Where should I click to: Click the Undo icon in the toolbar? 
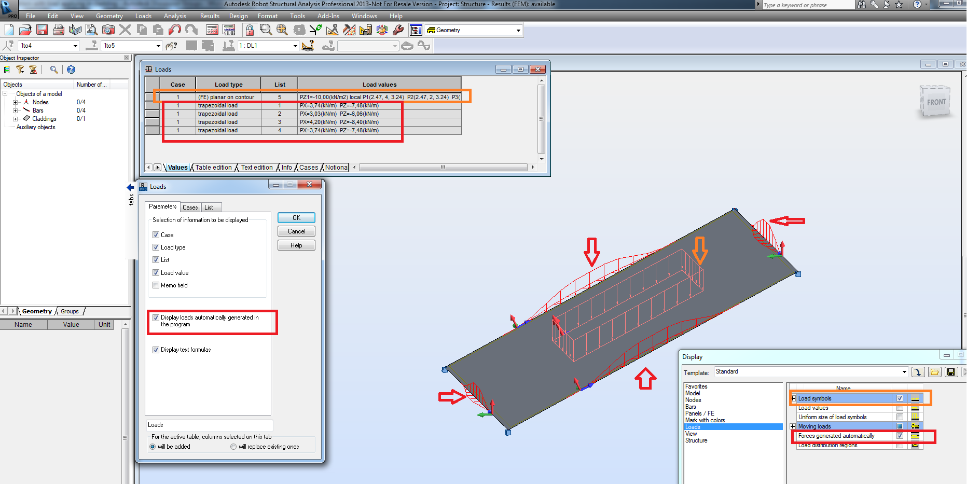point(175,30)
